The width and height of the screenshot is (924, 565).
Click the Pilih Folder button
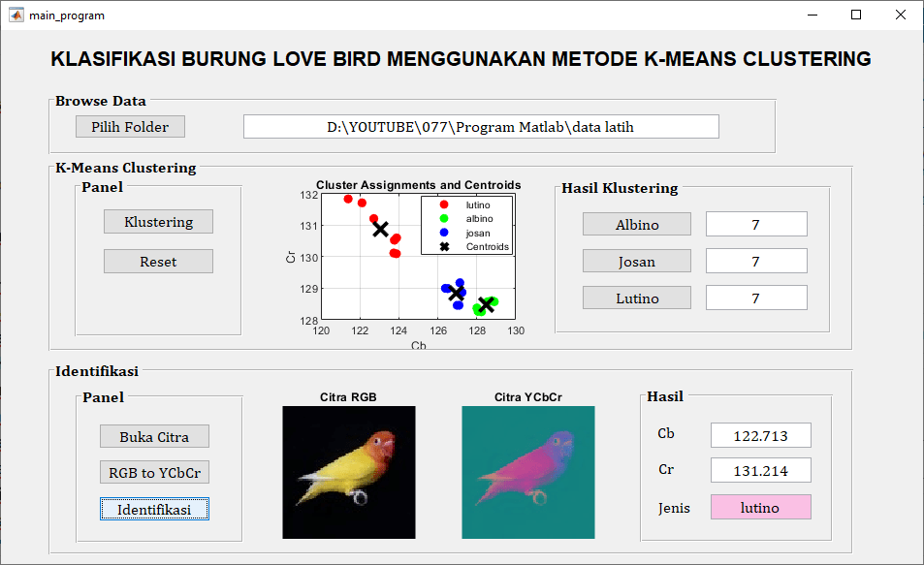130,126
